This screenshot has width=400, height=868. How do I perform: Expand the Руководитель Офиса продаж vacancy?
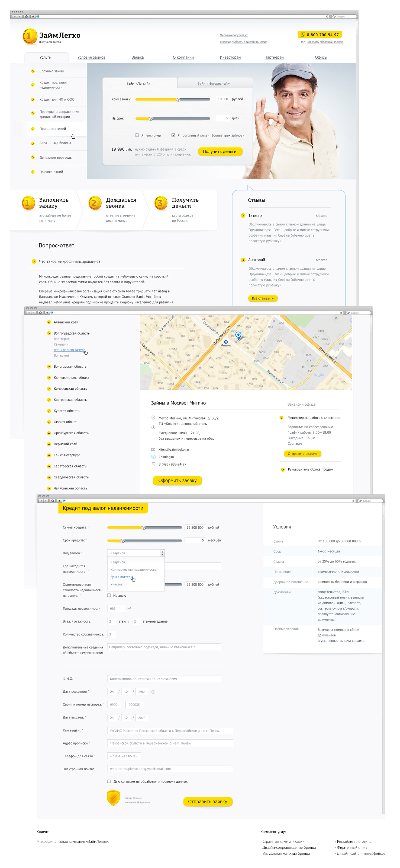pos(283,469)
